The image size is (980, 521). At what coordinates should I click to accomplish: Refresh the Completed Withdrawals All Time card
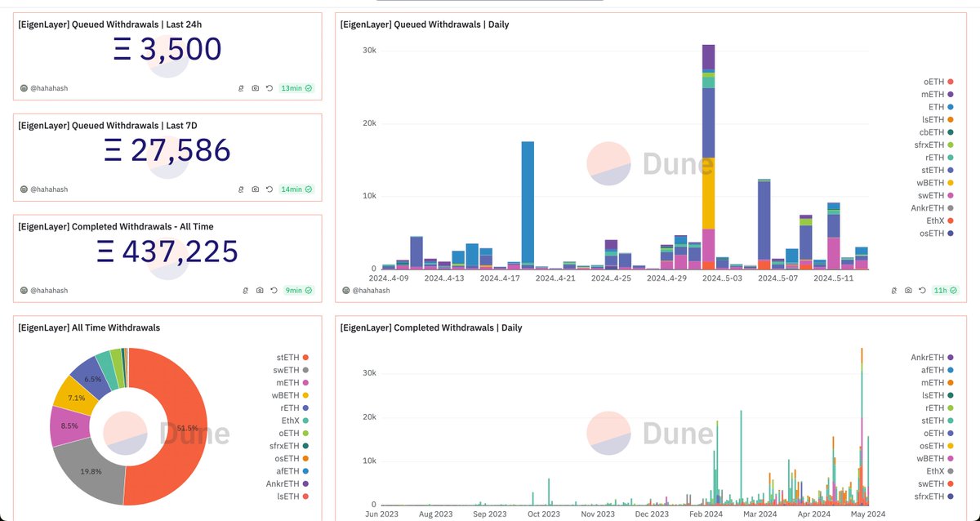click(x=274, y=290)
